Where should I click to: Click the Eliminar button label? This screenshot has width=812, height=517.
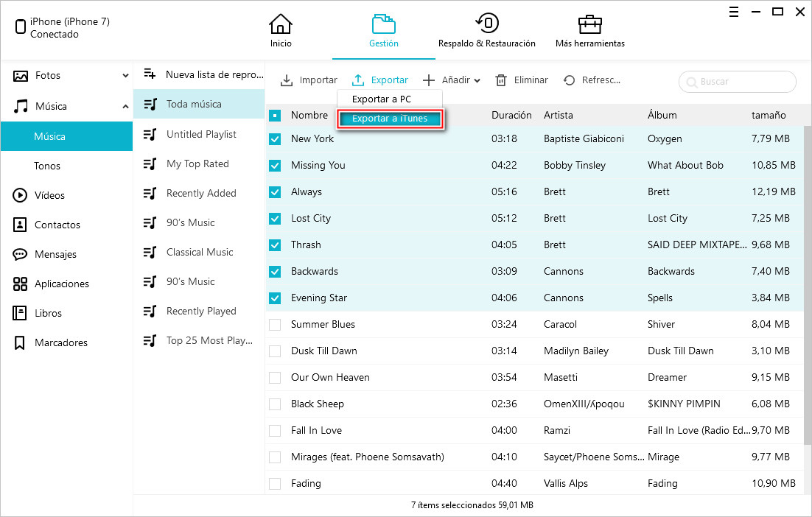pos(531,80)
